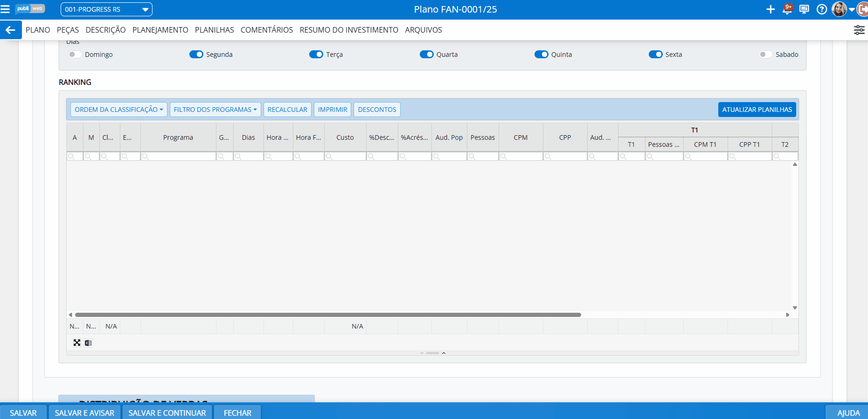The image size is (868, 419).
Task: Disable the Segunda day toggle
Action: click(196, 55)
